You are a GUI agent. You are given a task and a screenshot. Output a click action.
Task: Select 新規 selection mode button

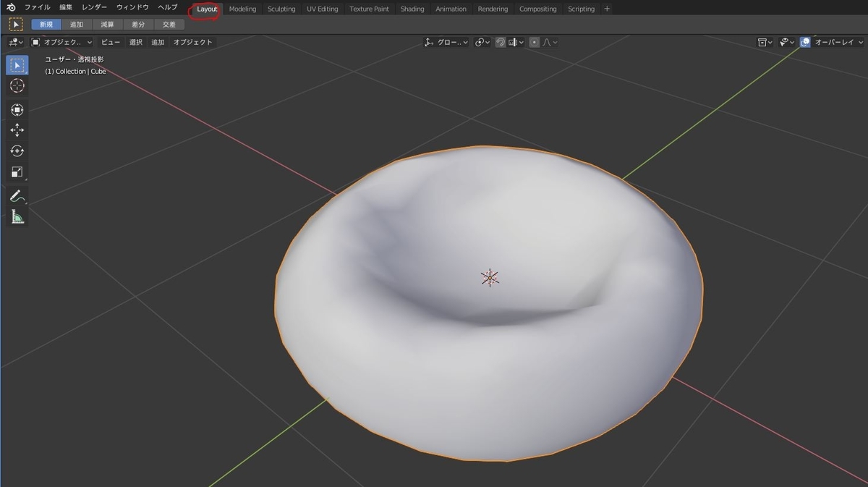[46, 25]
